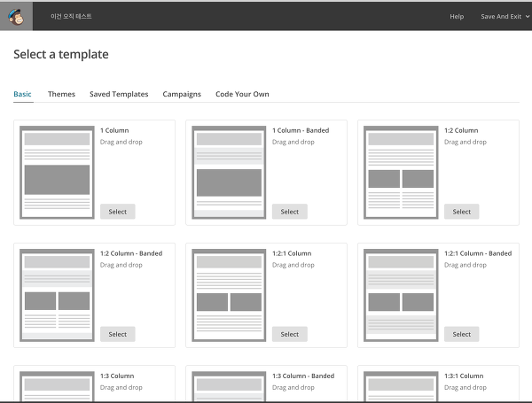Click the 1:3 Column - Banded thumbnail

point(229,386)
